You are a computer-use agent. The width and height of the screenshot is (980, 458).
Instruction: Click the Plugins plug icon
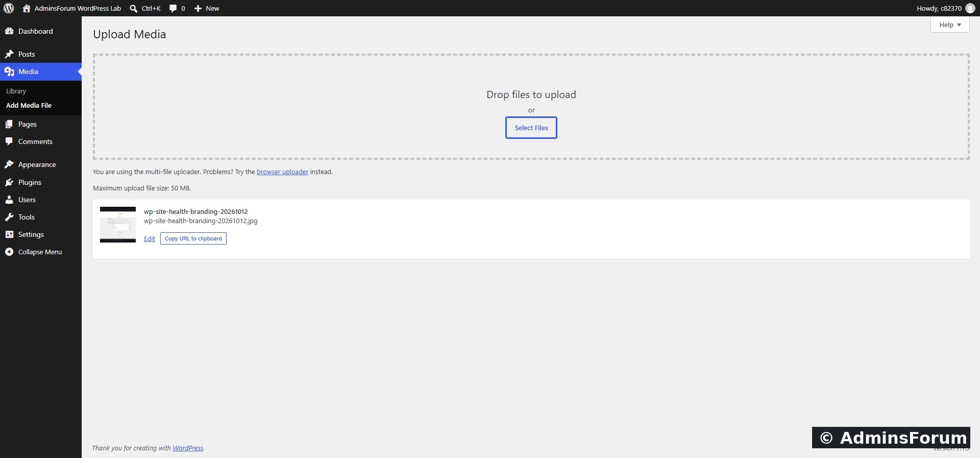tap(9, 182)
